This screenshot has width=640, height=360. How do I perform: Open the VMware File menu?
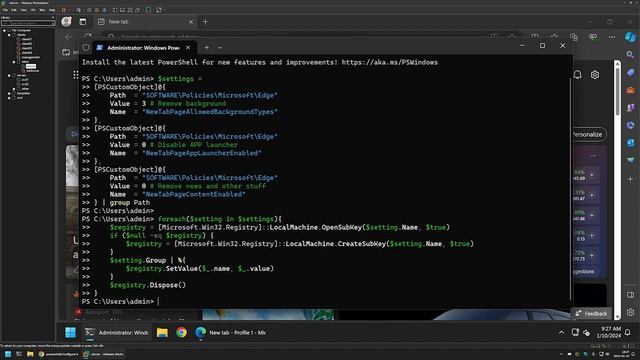5,10
